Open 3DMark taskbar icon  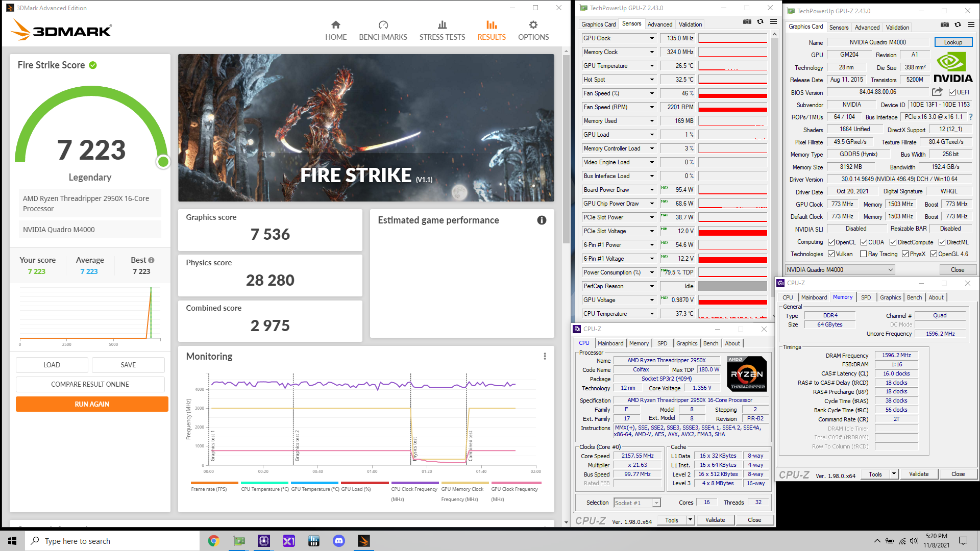[x=364, y=541]
